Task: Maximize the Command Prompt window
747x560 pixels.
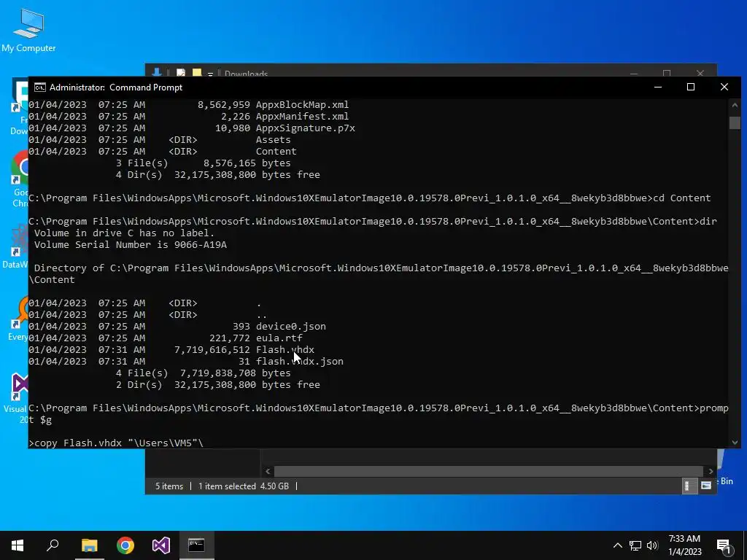Action: (x=691, y=87)
